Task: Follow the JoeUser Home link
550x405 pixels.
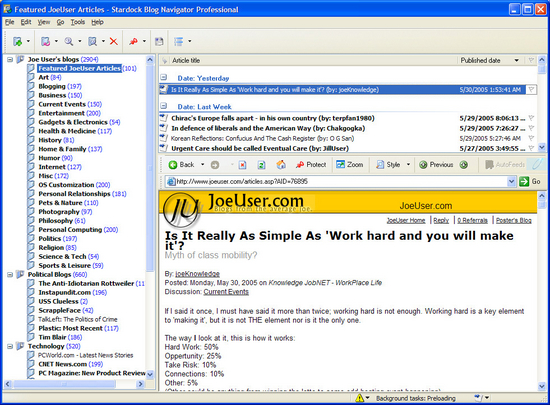Action: coord(406,220)
